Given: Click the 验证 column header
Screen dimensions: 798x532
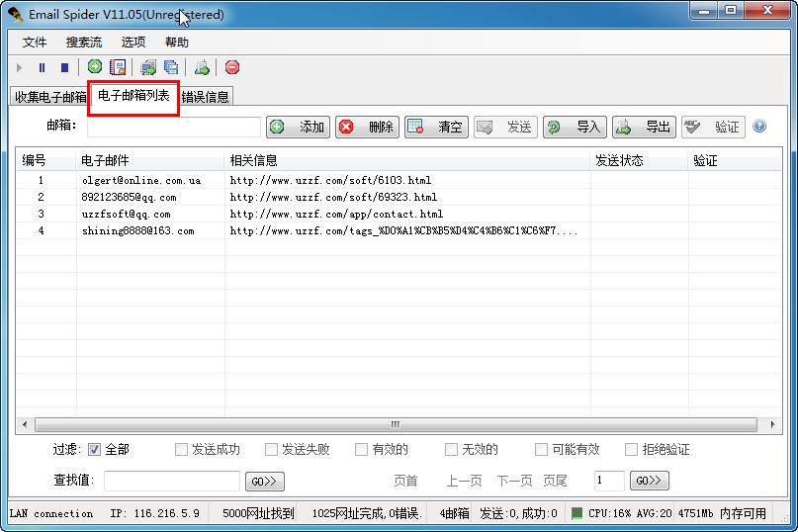Looking at the screenshot, I should [735, 161].
